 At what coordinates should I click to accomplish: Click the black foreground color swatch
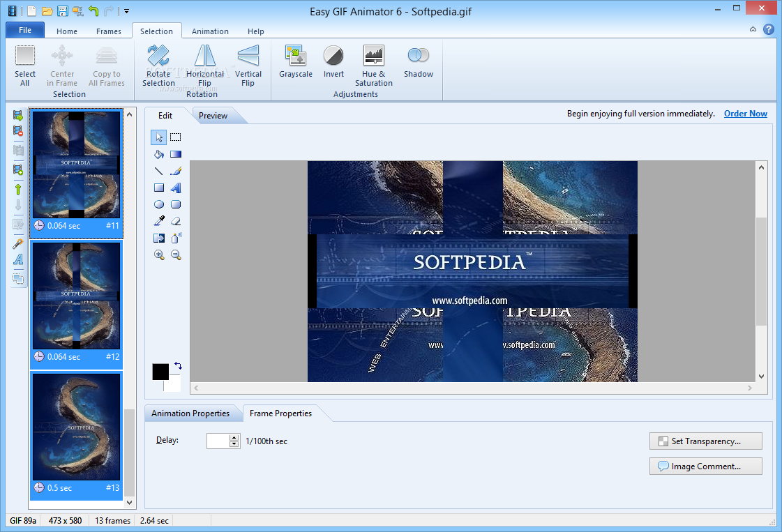pyautogui.click(x=160, y=372)
